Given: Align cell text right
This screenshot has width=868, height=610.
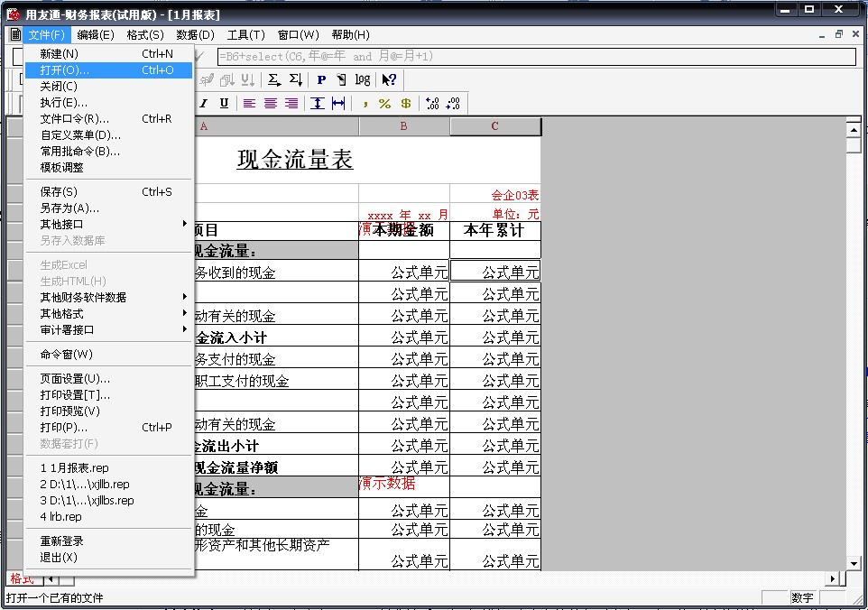Looking at the screenshot, I should (291, 104).
